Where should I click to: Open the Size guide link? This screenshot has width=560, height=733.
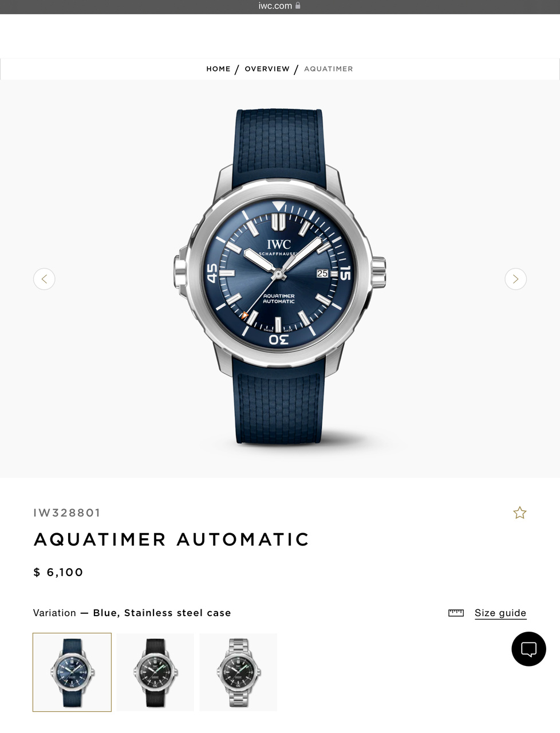(500, 613)
